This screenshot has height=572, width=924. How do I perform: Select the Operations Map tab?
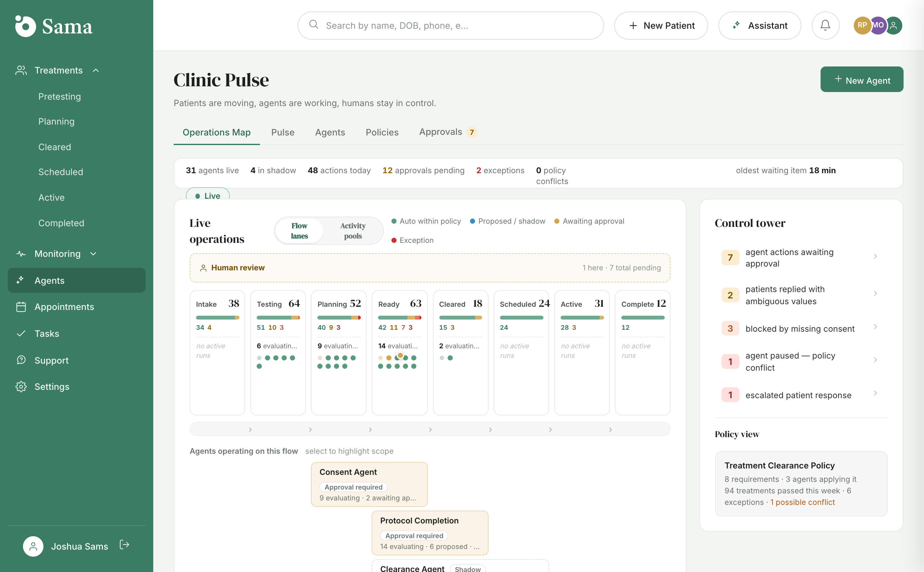coord(216,132)
